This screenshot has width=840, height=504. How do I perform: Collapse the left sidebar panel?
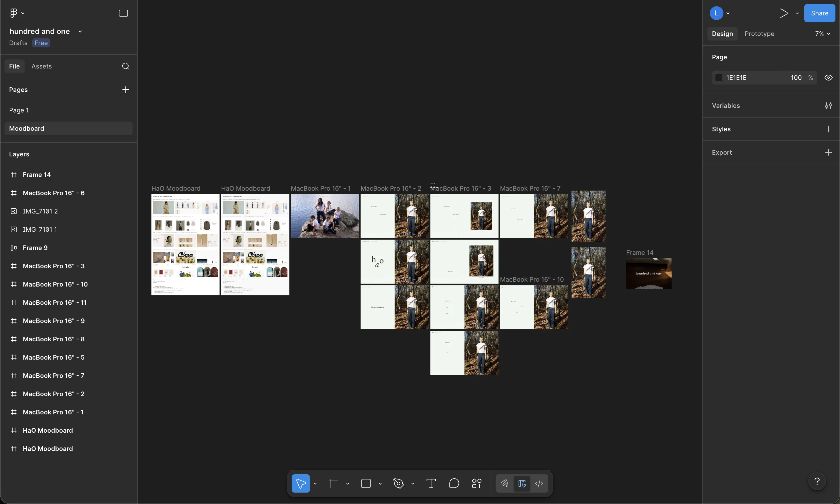pyautogui.click(x=123, y=13)
